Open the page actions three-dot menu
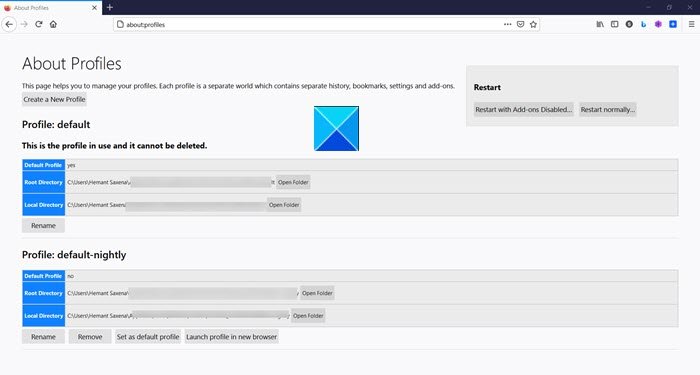This screenshot has width=700, height=375. pyautogui.click(x=508, y=24)
